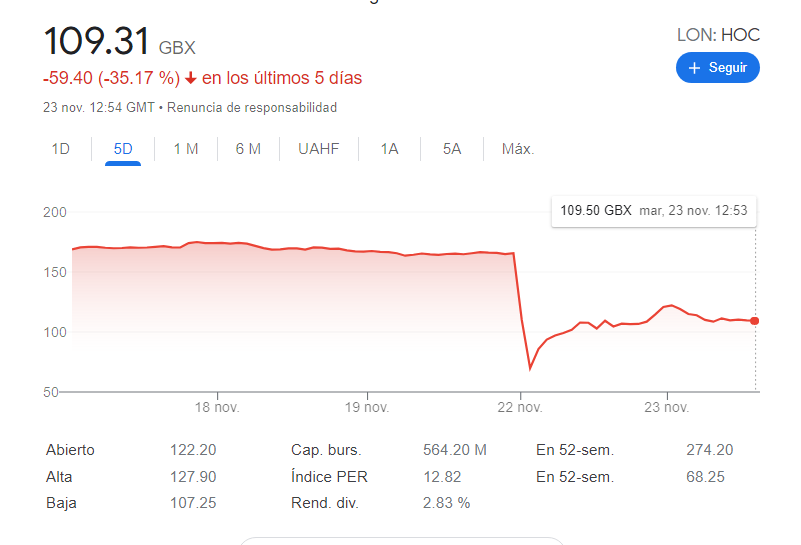801x545 pixels.
Task: Click the Índice PER statistic label
Action: tap(330, 477)
